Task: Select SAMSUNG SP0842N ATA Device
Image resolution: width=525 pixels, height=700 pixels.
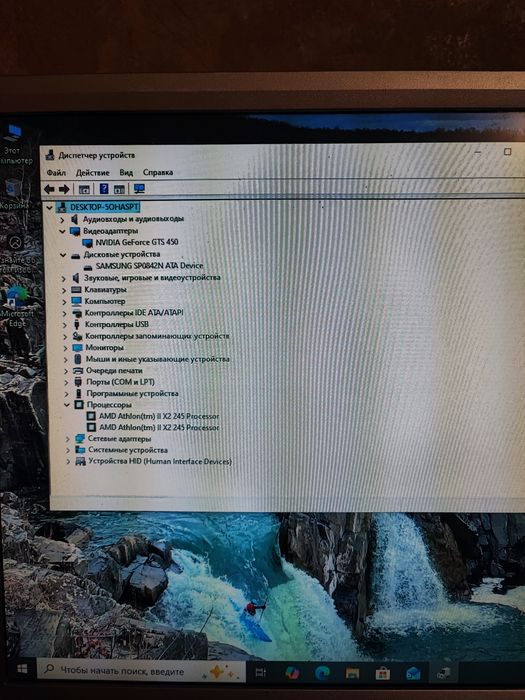Action: pyautogui.click(x=149, y=266)
